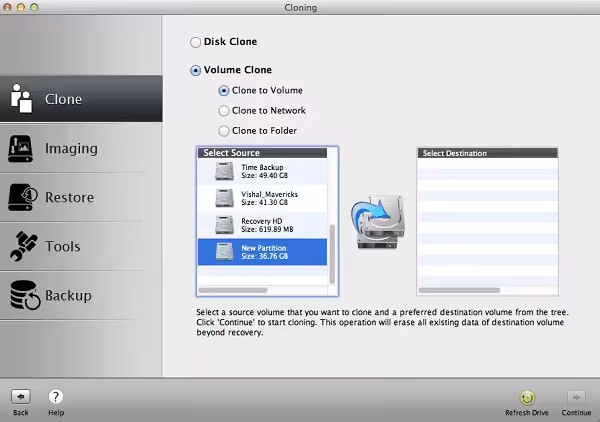Click the source list vertical scrollbar
Screen dimensions: 600x422
click(x=332, y=254)
